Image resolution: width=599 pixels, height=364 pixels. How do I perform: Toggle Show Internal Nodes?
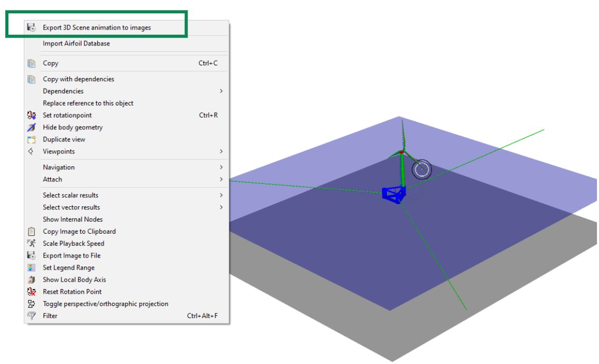point(73,219)
